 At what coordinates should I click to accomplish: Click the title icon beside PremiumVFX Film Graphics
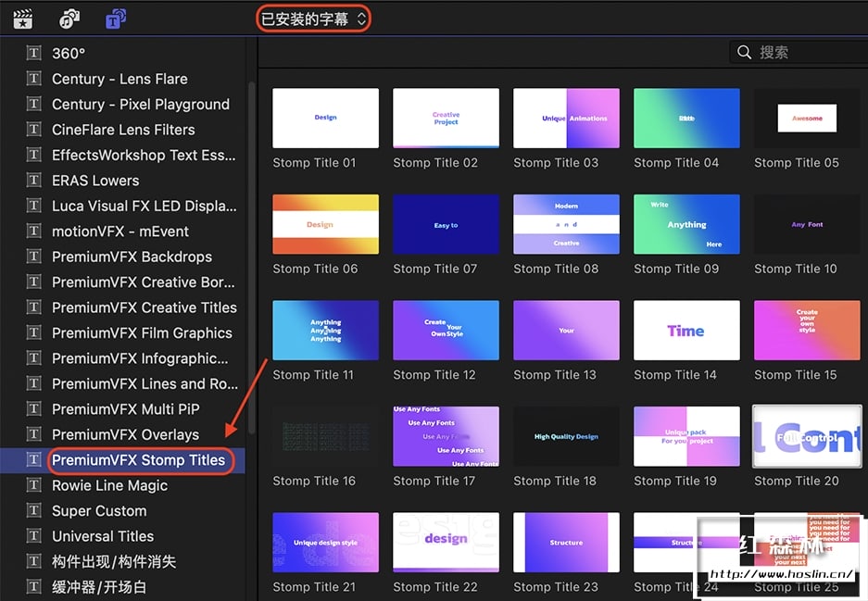pos(34,333)
